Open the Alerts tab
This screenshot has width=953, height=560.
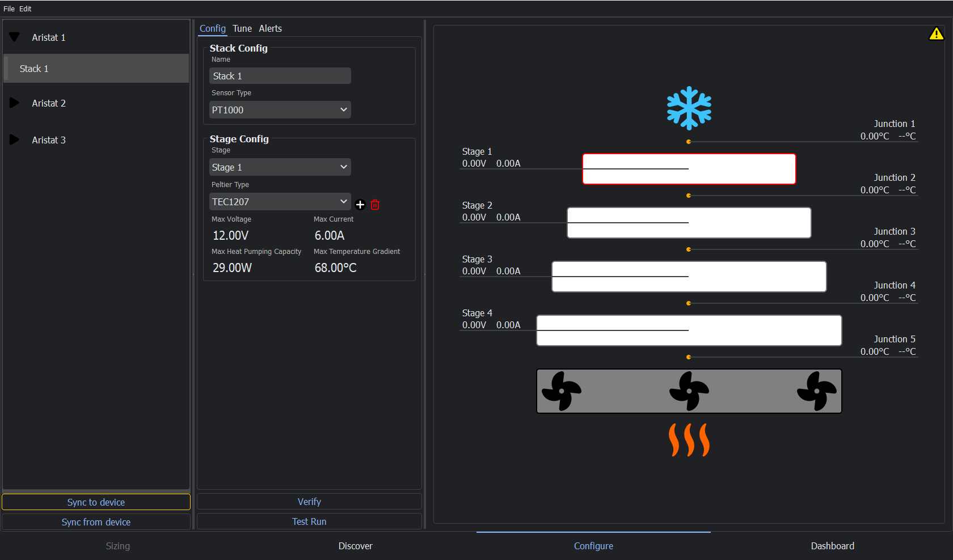[270, 28]
